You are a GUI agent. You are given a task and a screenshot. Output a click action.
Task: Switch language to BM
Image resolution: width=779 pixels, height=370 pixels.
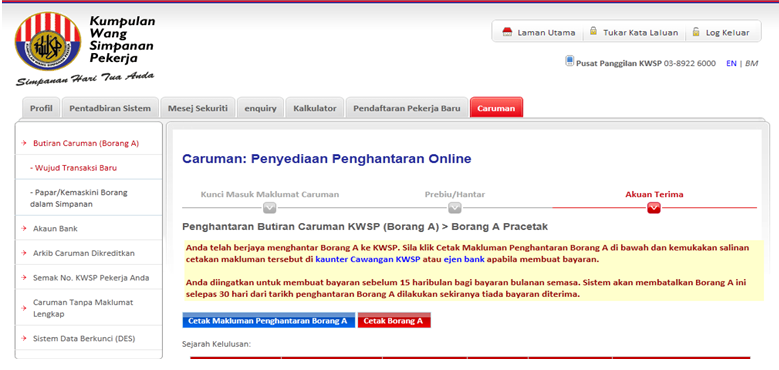pos(752,64)
